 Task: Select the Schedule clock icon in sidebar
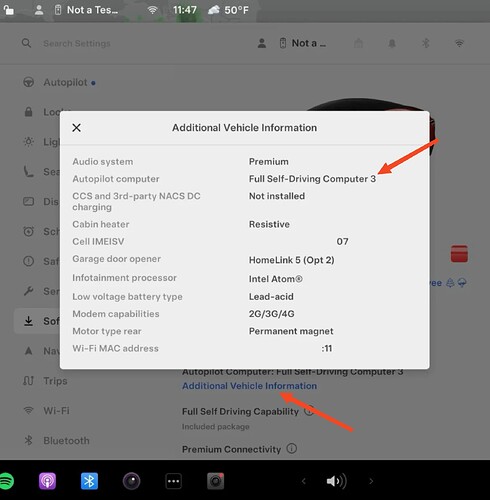pos(29,231)
